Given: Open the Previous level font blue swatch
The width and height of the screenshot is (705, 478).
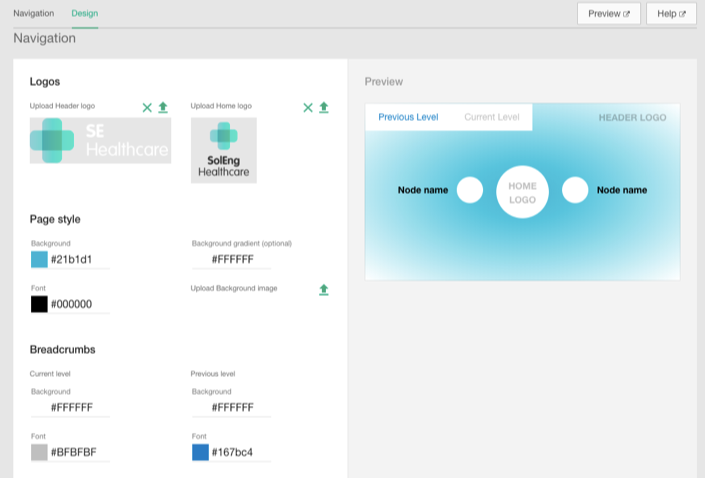Looking at the screenshot, I should 200,452.
